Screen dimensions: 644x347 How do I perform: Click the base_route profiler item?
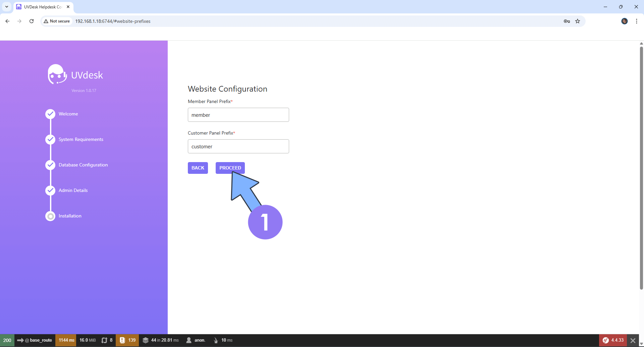pyautogui.click(x=35, y=340)
